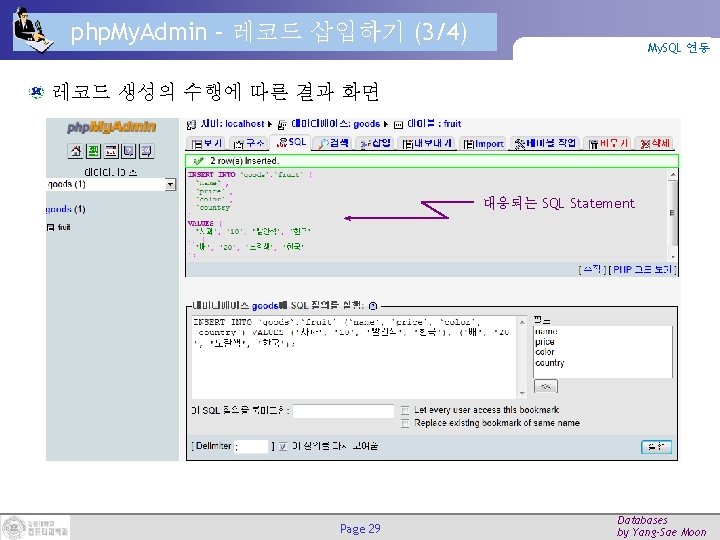The image size is (720, 540).
Task: Click the scroll up arrow of SQL textarea
Action: (522, 321)
